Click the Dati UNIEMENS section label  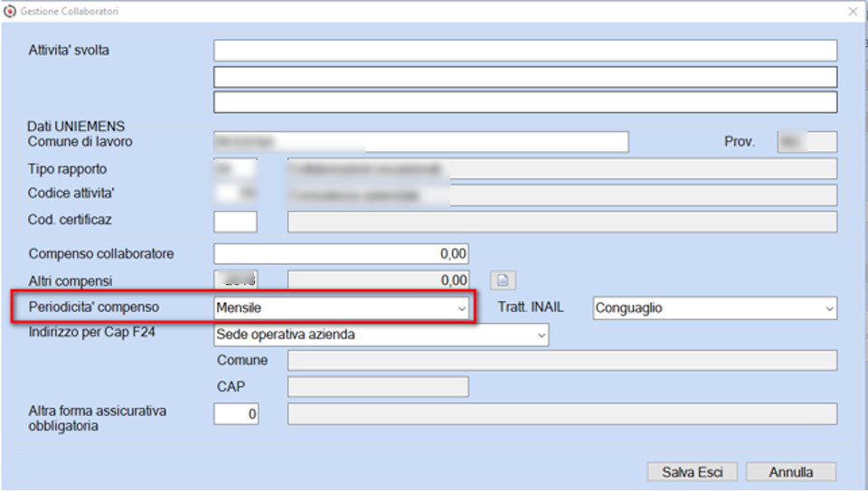coord(76,127)
